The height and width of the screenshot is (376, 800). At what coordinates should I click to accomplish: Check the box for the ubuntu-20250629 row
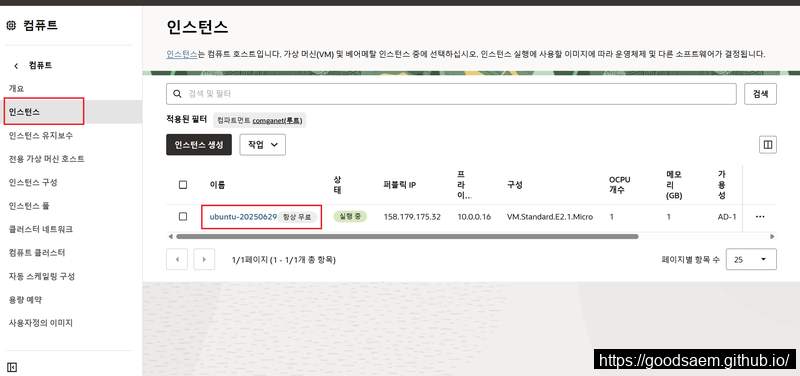point(183,217)
